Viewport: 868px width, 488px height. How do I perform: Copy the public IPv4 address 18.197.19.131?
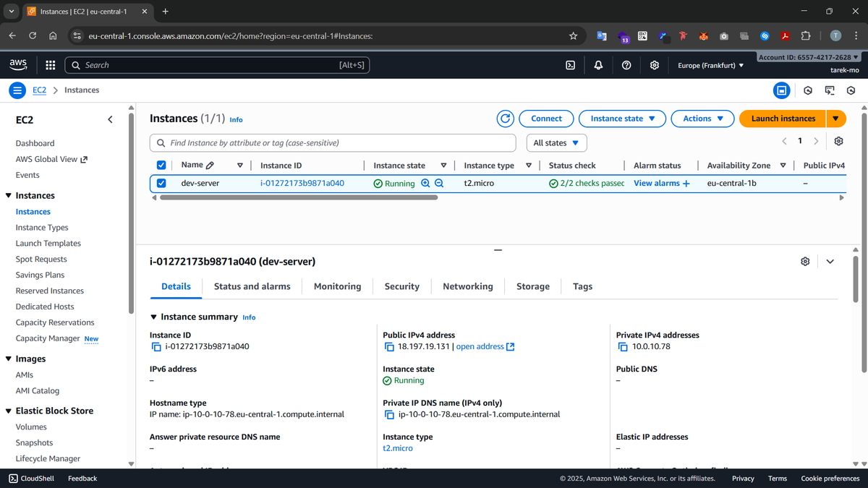point(389,346)
